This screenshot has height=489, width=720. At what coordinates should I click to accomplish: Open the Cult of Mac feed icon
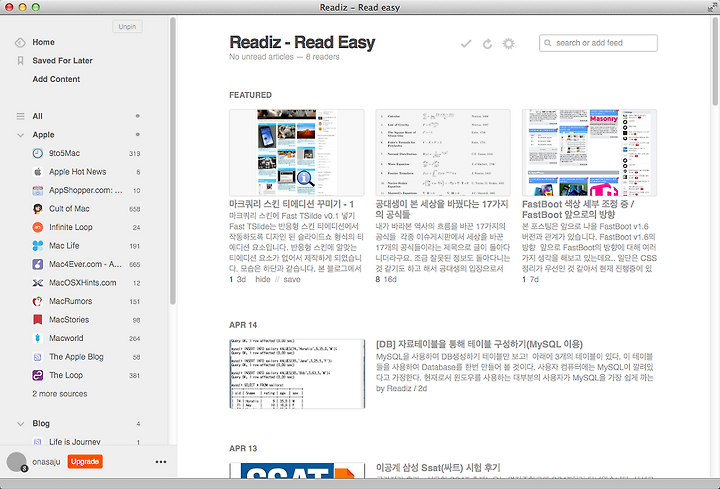(x=38, y=209)
